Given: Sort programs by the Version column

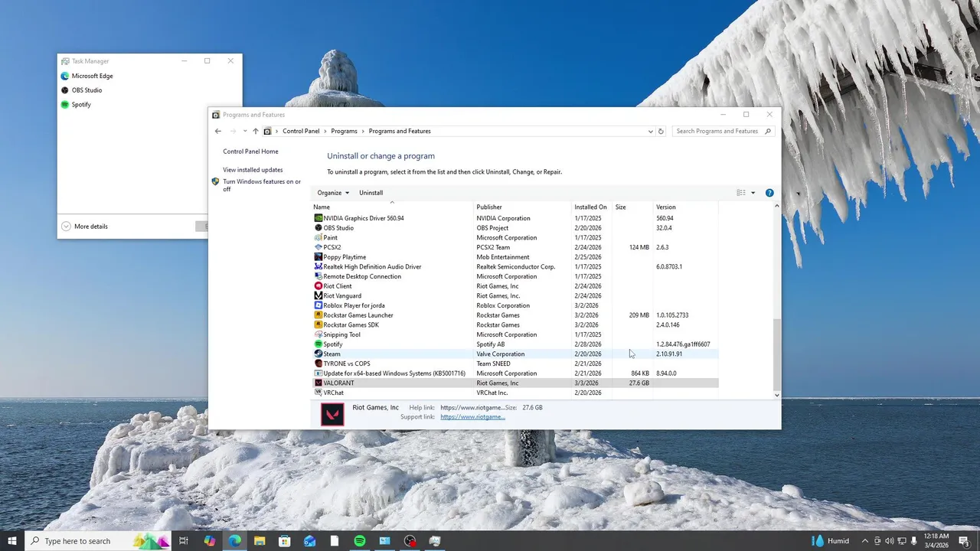Looking at the screenshot, I should [x=685, y=207].
